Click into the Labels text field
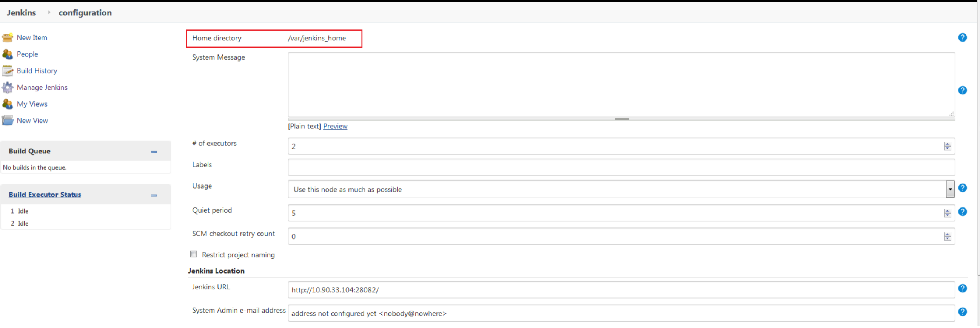The height and width of the screenshot is (328, 980). [x=621, y=168]
